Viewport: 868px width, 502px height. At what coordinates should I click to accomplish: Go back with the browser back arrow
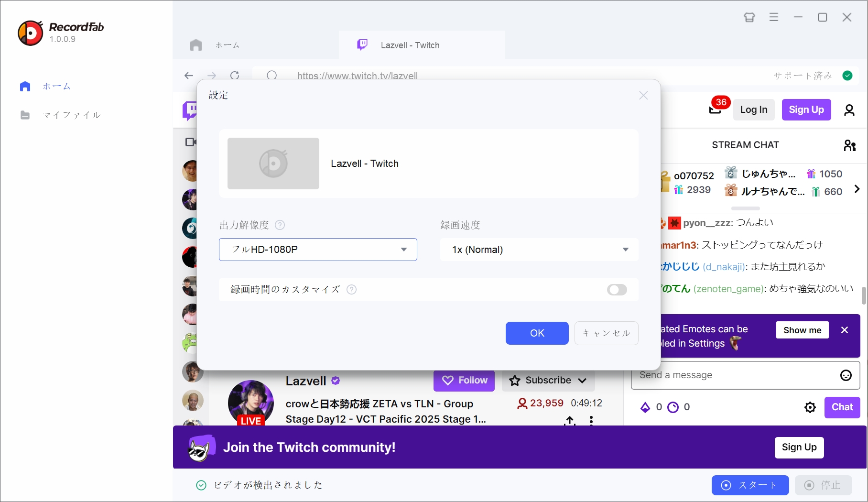[x=189, y=75]
